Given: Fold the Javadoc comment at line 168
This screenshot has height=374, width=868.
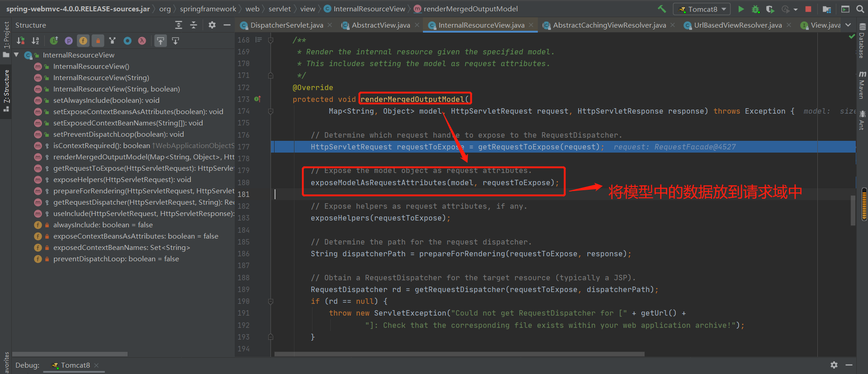Looking at the screenshot, I should (270, 40).
